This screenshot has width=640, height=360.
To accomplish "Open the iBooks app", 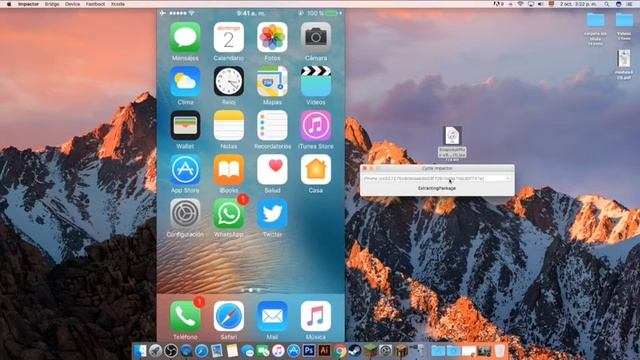I will pos(229,170).
